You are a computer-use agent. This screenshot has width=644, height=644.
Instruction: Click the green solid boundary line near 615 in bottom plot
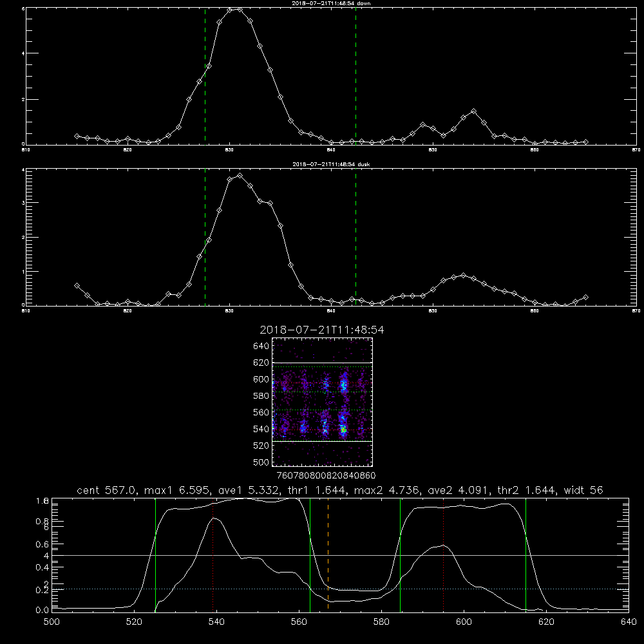coord(526,554)
